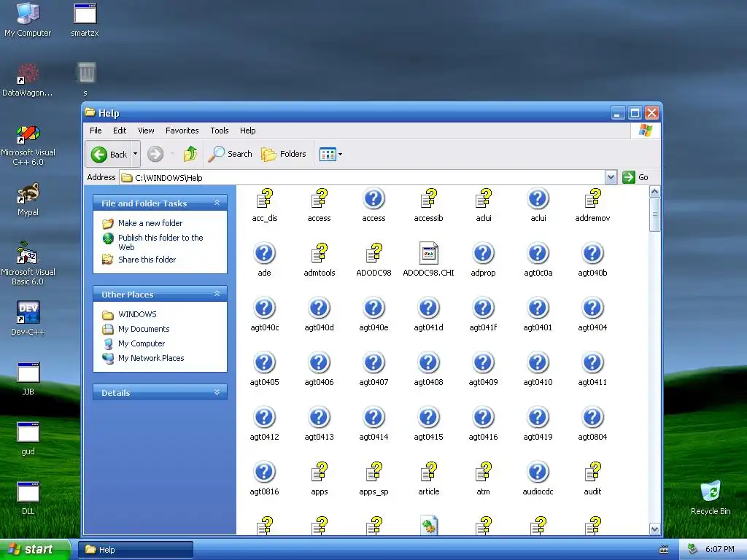
Task: Open the Start menu
Action: coord(35,550)
